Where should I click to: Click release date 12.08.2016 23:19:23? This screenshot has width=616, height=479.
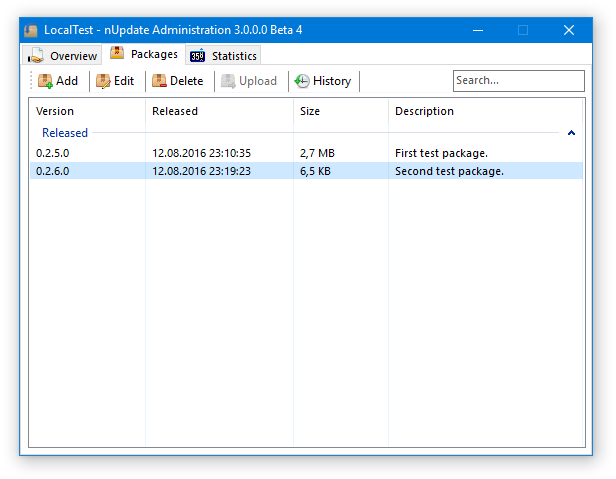point(201,171)
